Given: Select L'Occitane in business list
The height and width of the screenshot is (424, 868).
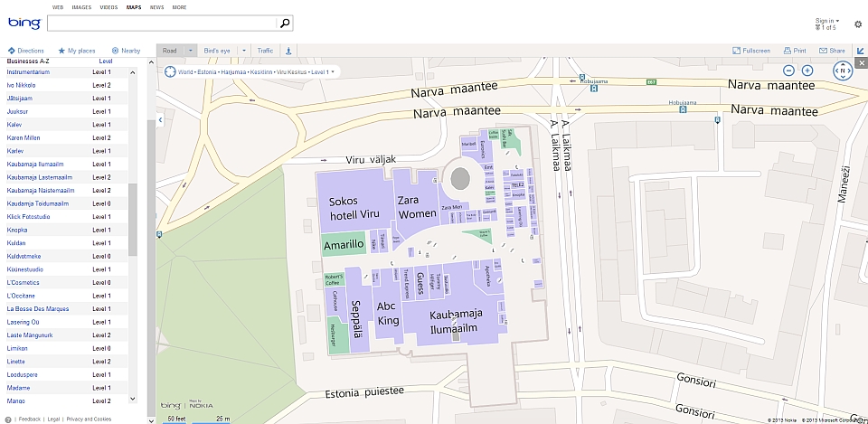Looking at the screenshot, I should click(x=21, y=296).
